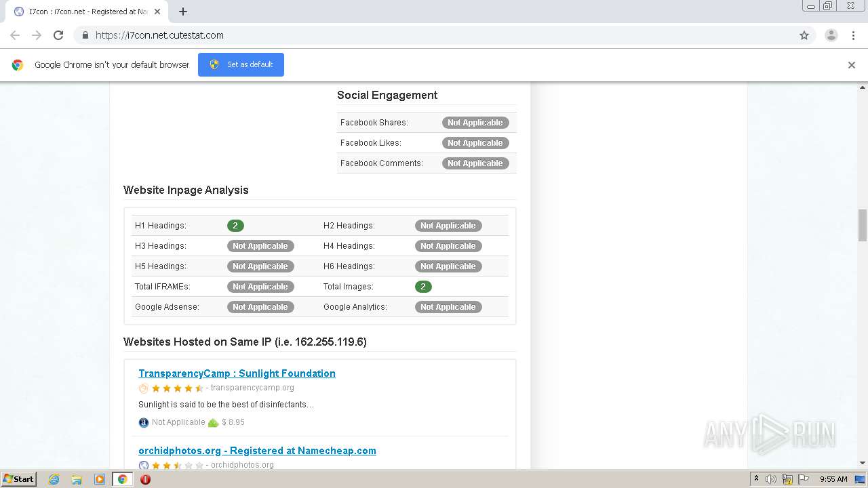
Task: Click Total IFRAMEs Not Applicable badge
Action: [260, 287]
